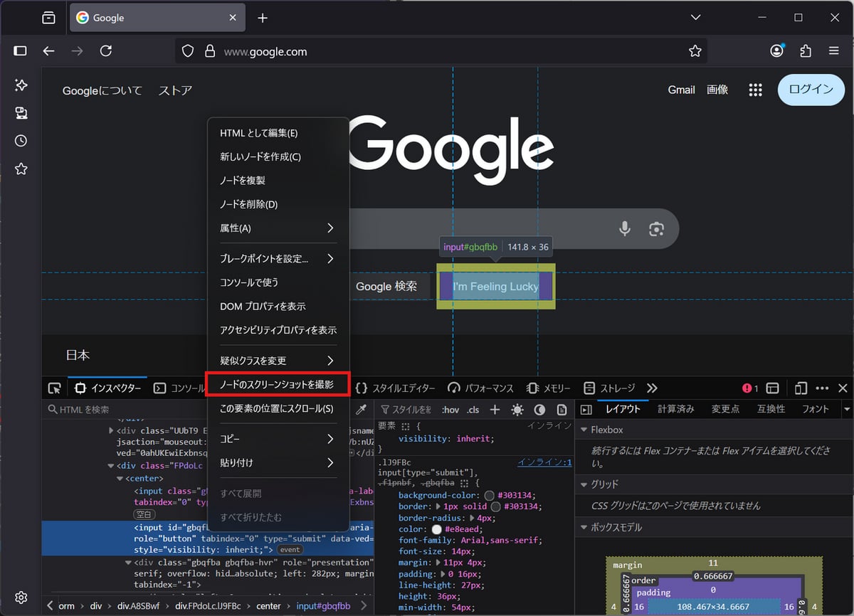Expand the div class UUbT9 node
The height and width of the screenshot is (616, 854).
point(110,430)
